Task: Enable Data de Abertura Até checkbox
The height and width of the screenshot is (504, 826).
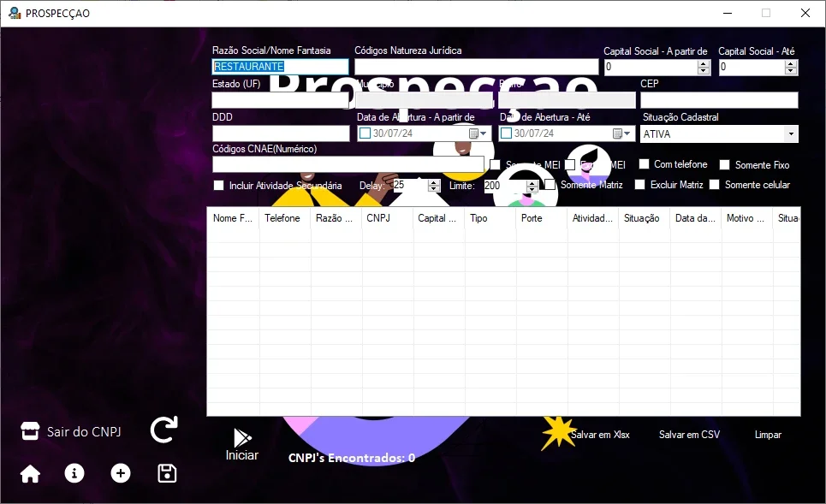Action: (506, 133)
